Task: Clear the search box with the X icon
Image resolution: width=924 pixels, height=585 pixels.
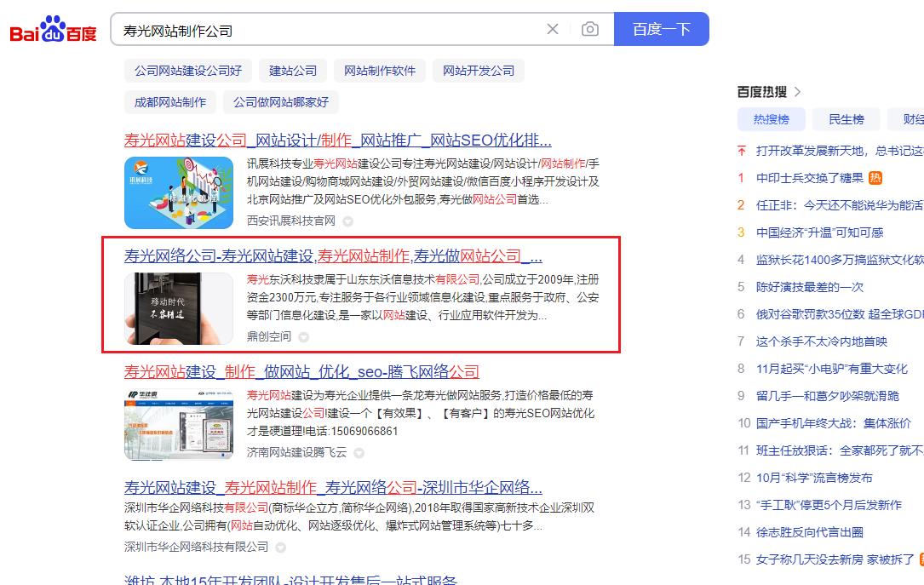Action: coord(552,29)
